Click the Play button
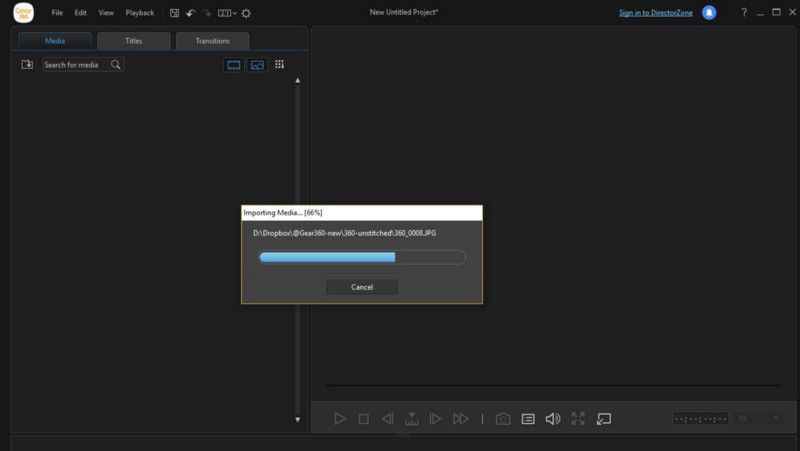This screenshot has width=800, height=451. coord(339,419)
